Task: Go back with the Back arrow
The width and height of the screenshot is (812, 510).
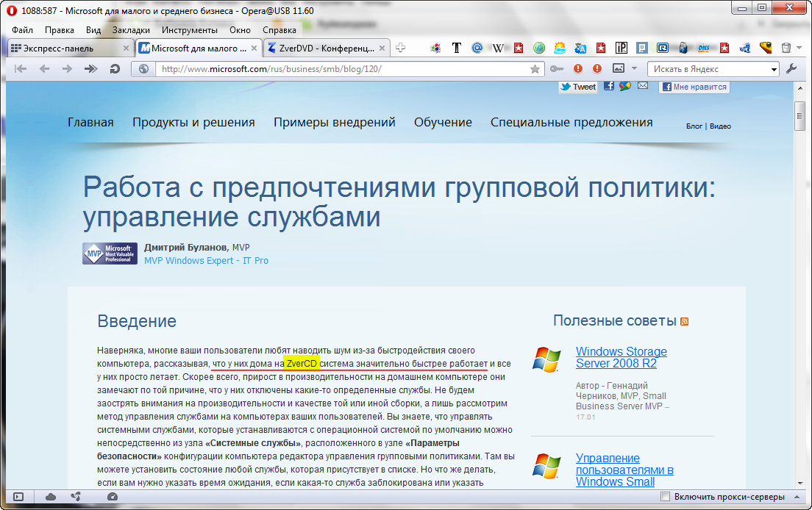Action: pos(44,69)
